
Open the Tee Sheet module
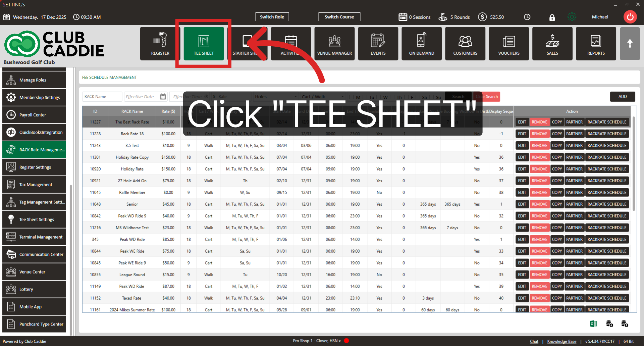(x=203, y=44)
